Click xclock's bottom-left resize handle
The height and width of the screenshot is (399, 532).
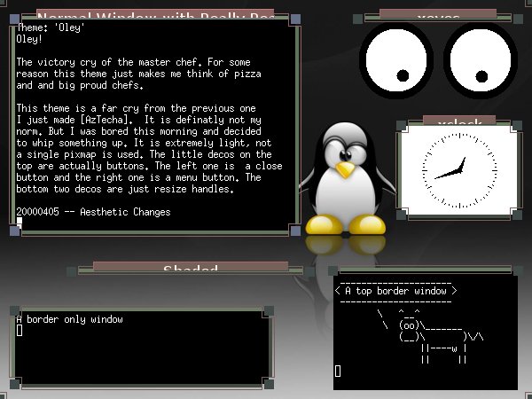[402, 215]
